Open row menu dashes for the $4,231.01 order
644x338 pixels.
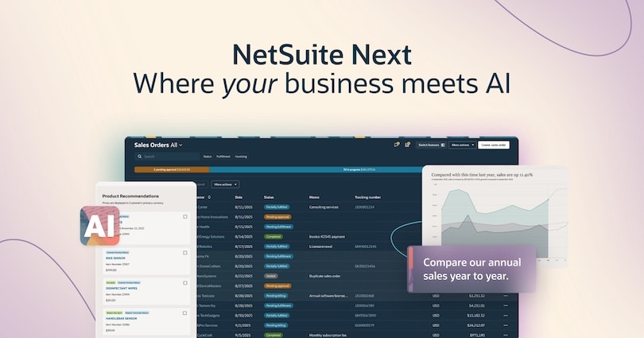pos(506,305)
